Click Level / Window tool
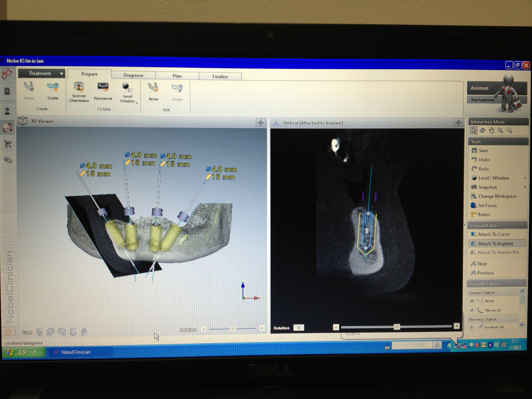The height and width of the screenshot is (399, 532). point(490,178)
